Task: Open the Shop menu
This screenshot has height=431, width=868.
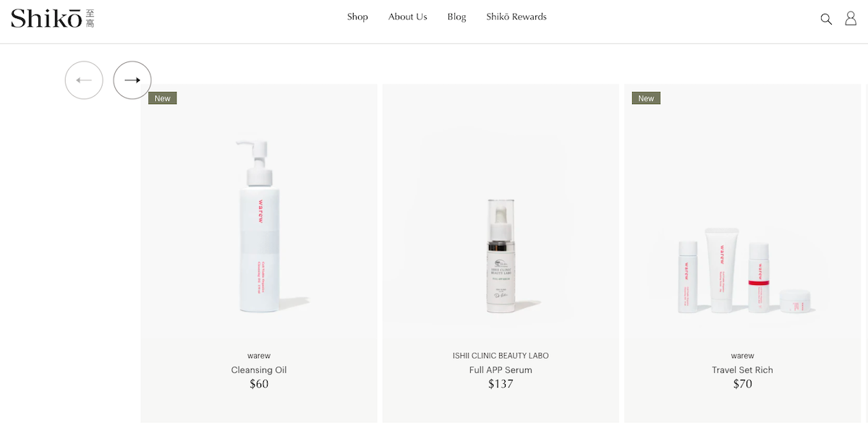Action: click(357, 17)
